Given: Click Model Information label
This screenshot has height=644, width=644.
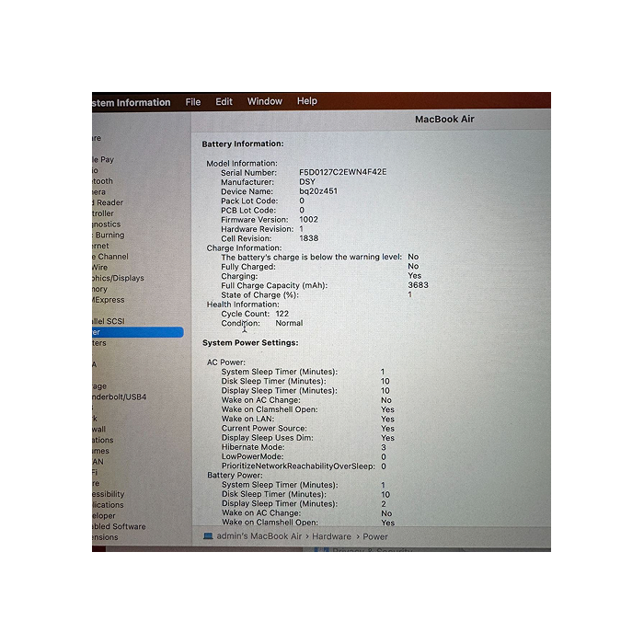Looking at the screenshot, I should point(242,163).
